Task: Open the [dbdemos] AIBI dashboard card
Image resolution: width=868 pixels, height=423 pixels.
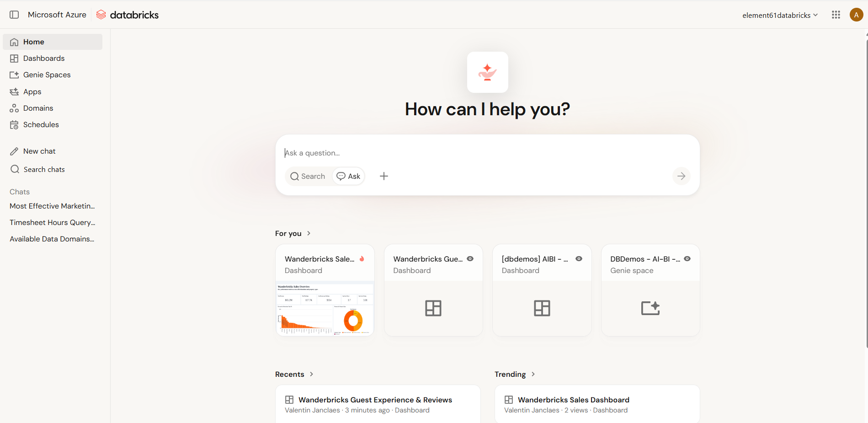Action: (x=542, y=290)
